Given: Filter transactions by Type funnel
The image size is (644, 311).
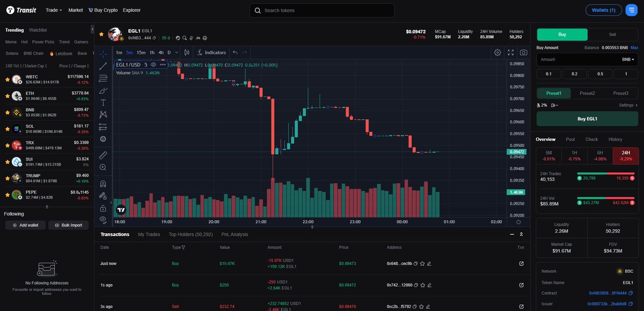Looking at the screenshot, I should [184, 248].
